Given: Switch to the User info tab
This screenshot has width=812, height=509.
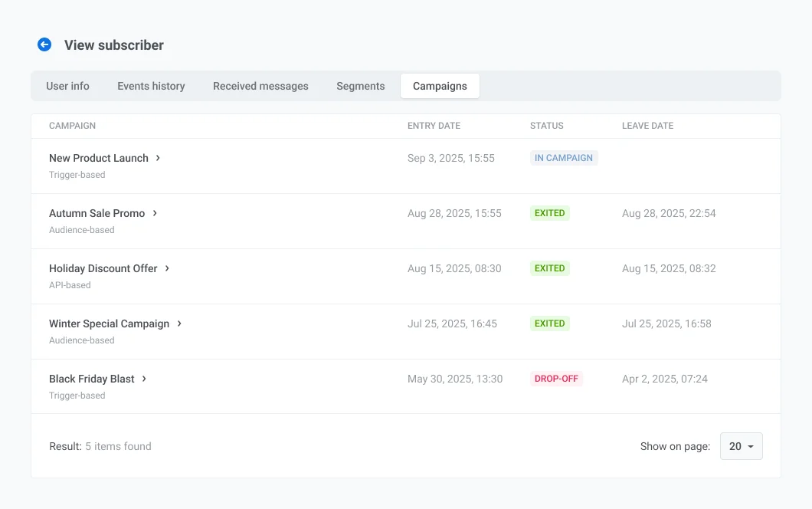Looking at the screenshot, I should coord(67,86).
